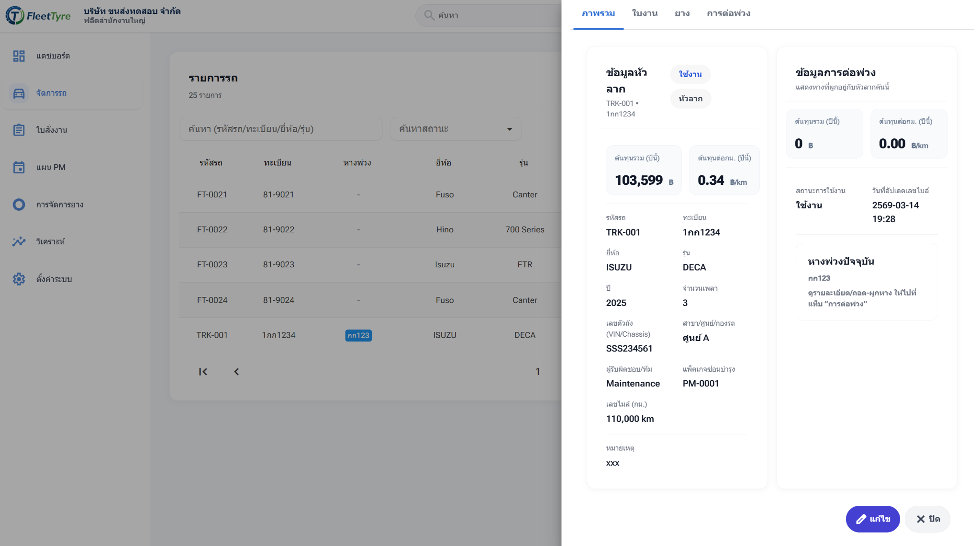This screenshot has width=980, height=546.
Task: Click the แก้ไข edit button
Action: pos(872,519)
